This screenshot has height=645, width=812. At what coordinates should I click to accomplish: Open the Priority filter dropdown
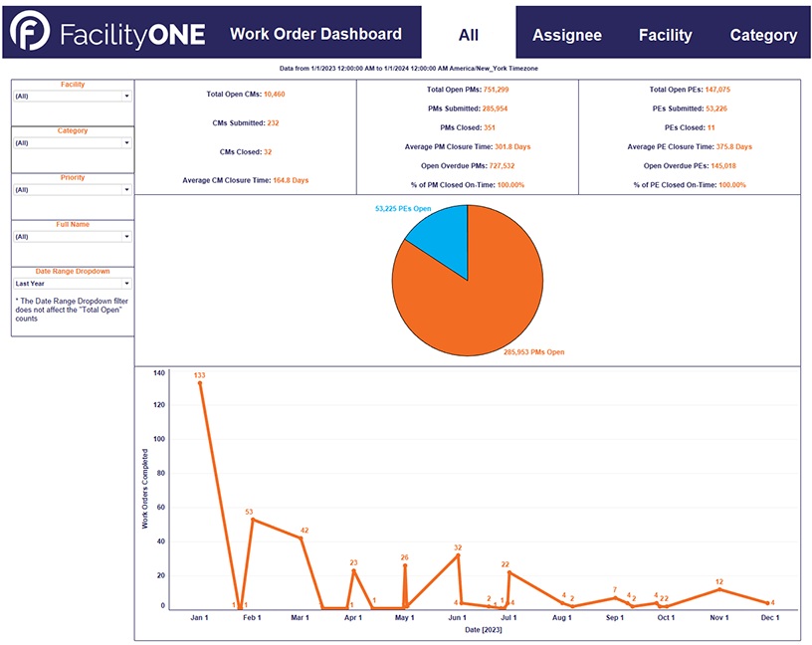click(70, 188)
